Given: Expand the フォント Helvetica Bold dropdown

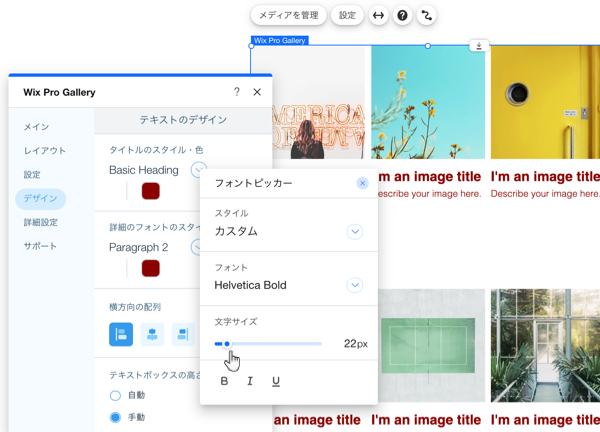Looking at the screenshot, I should pyautogui.click(x=355, y=285).
